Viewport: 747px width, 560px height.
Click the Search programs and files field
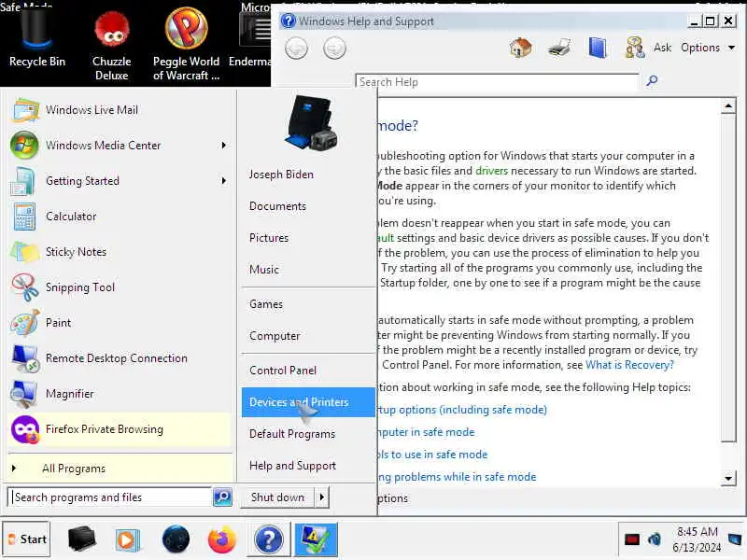point(109,497)
